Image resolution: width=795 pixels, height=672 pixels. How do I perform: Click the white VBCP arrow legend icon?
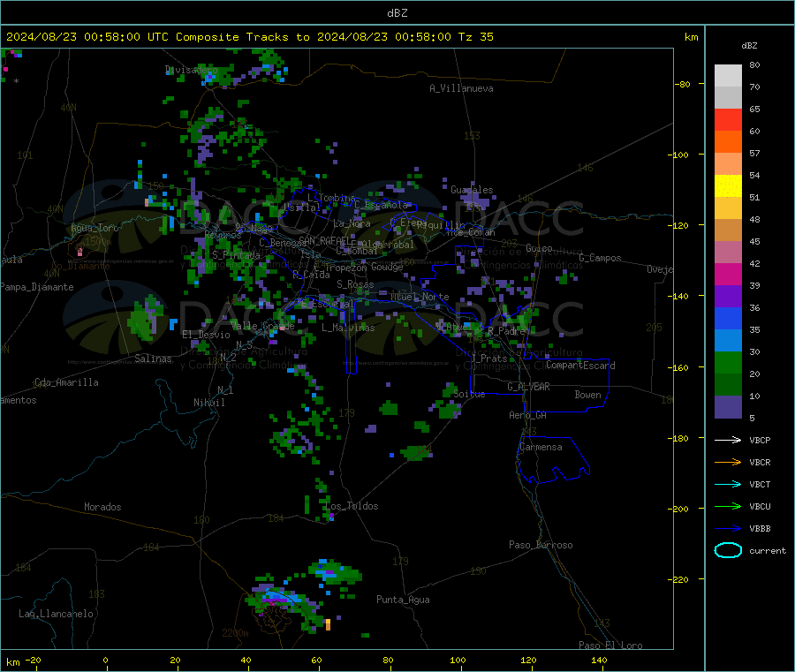pyautogui.click(x=728, y=440)
